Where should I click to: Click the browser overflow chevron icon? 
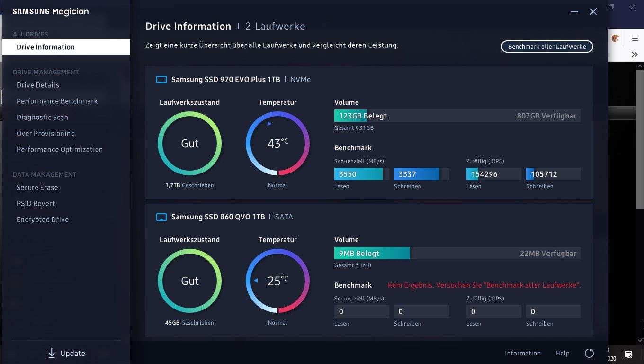pyautogui.click(x=635, y=55)
